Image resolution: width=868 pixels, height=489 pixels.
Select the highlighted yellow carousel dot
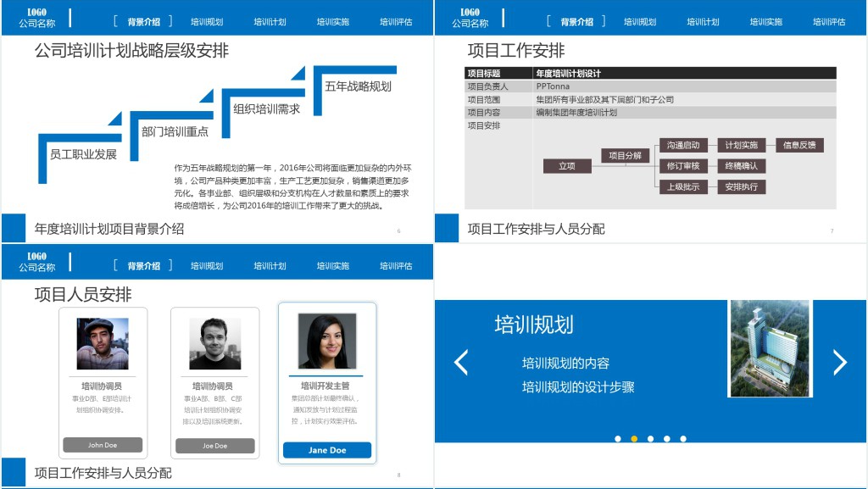634,439
